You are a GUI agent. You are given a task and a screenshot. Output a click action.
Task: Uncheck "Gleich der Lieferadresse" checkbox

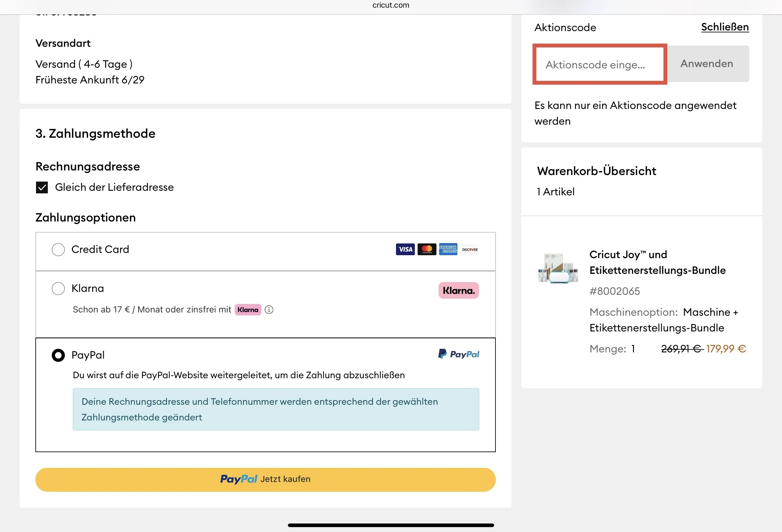(x=42, y=187)
